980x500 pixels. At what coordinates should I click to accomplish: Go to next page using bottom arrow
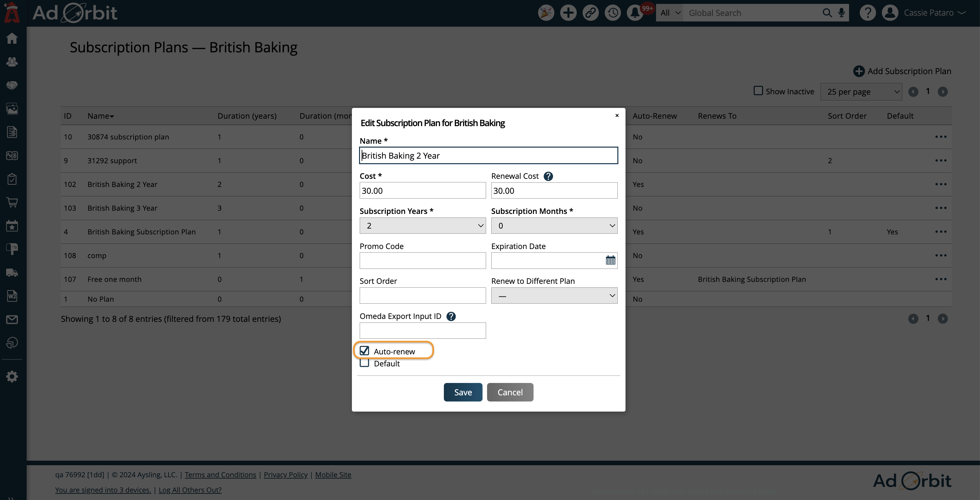coord(942,319)
